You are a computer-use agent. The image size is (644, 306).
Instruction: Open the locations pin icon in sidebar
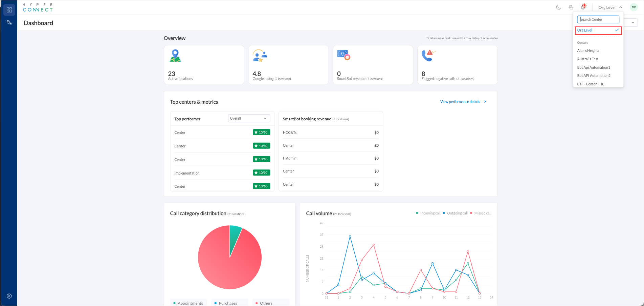[9, 23]
